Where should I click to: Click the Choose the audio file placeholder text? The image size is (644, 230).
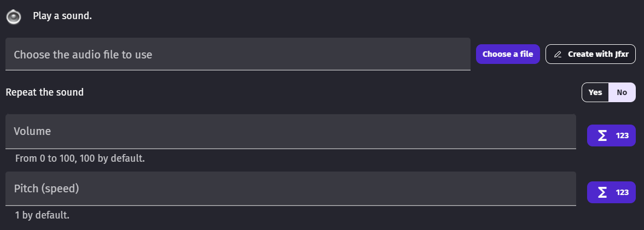(83, 55)
